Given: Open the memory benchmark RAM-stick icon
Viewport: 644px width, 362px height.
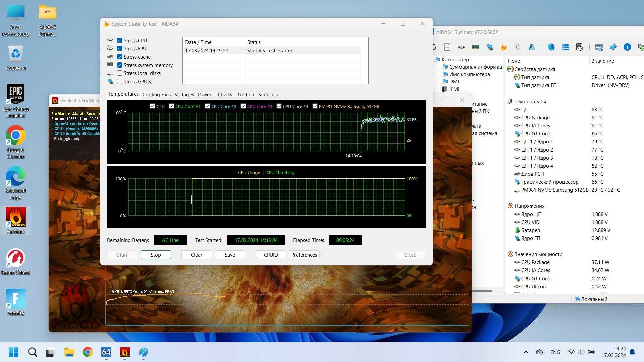Looking at the screenshot, I should coord(475,47).
